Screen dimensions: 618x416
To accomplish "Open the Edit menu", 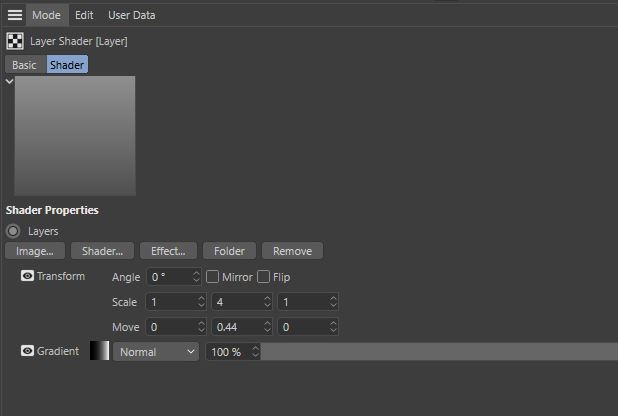I will (x=84, y=15).
